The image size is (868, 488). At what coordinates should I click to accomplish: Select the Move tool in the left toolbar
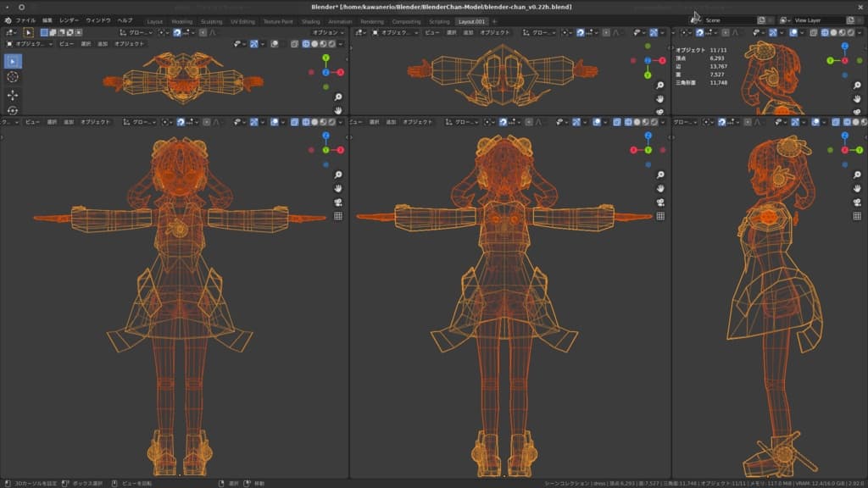13,94
